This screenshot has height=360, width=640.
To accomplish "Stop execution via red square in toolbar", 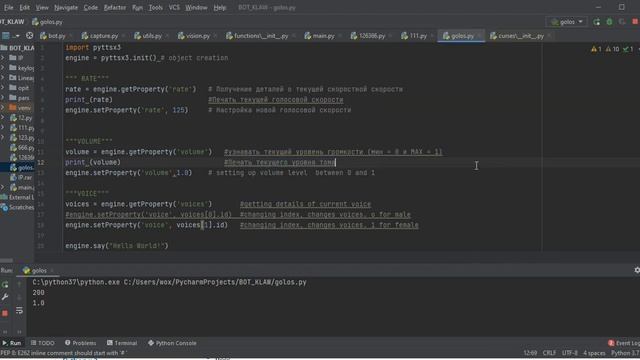I will click(635, 22).
